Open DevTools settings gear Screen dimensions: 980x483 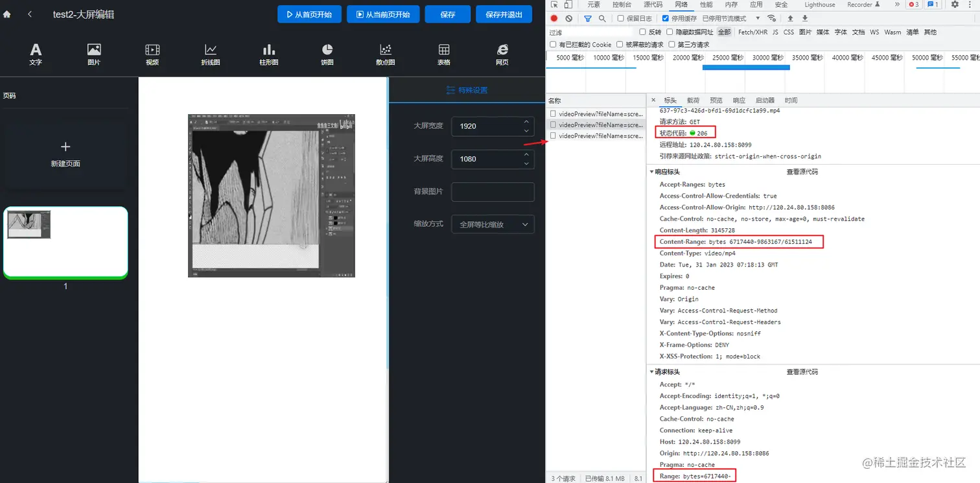point(955,5)
